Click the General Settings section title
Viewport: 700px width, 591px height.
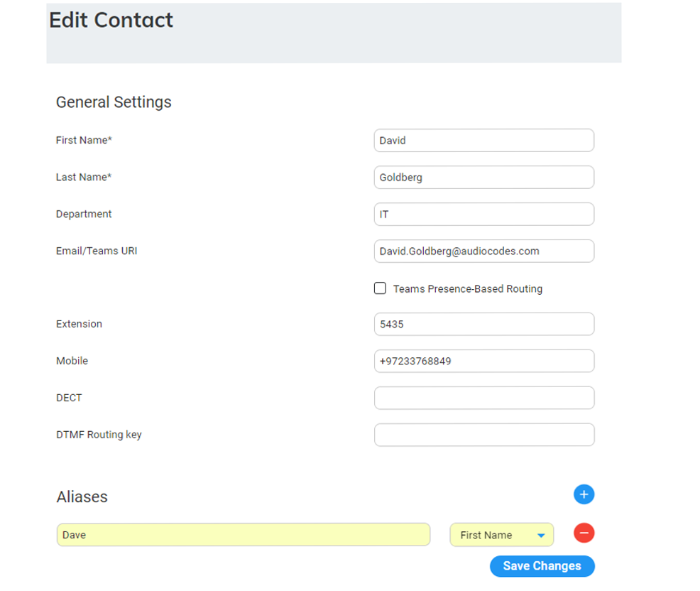point(114,102)
